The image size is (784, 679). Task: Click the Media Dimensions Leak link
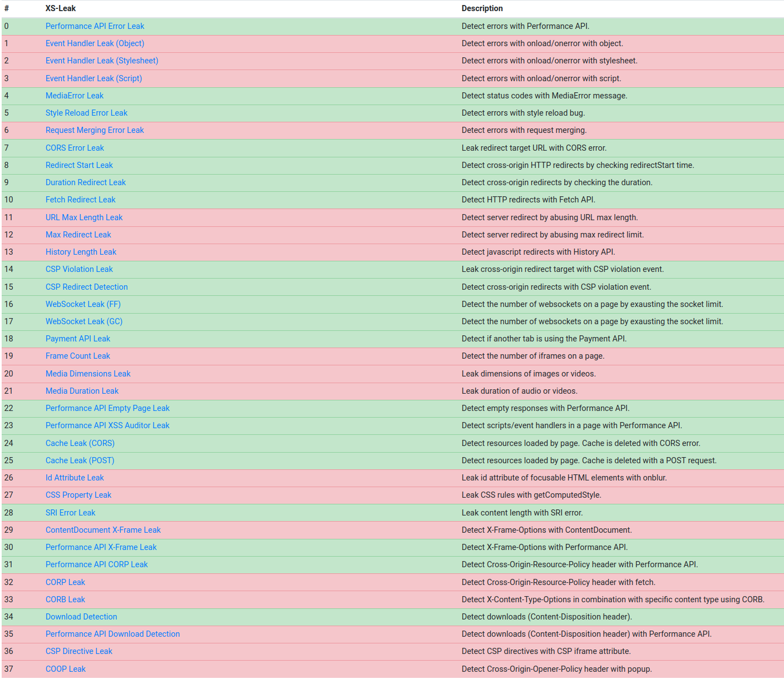(88, 374)
